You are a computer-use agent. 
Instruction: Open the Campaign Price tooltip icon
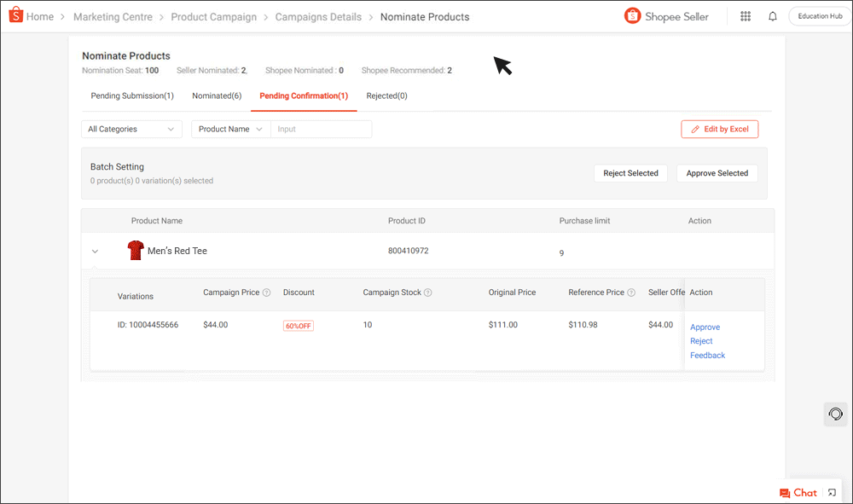[264, 293]
